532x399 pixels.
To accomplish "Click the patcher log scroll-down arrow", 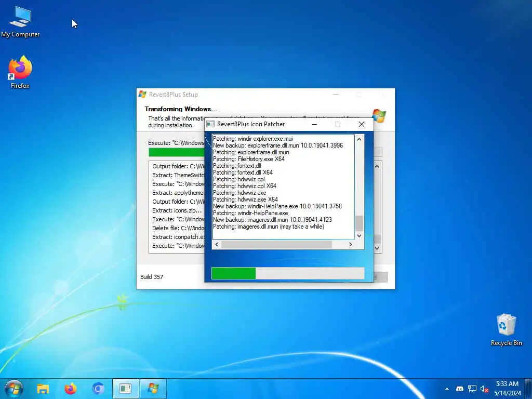I will [359, 235].
